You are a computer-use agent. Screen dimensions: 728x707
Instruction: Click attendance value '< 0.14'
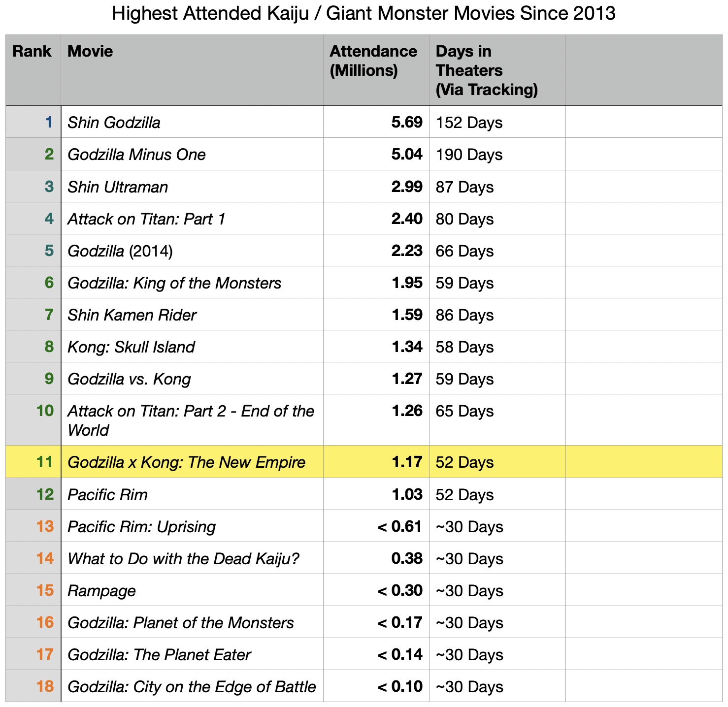click(400, 654)
